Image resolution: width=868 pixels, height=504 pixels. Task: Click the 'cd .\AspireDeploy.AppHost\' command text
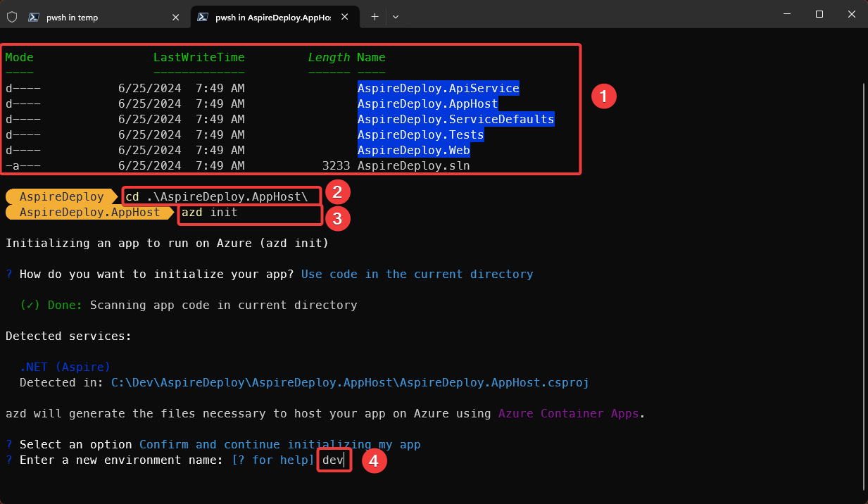pyautogui.click(x=217, y=196)
